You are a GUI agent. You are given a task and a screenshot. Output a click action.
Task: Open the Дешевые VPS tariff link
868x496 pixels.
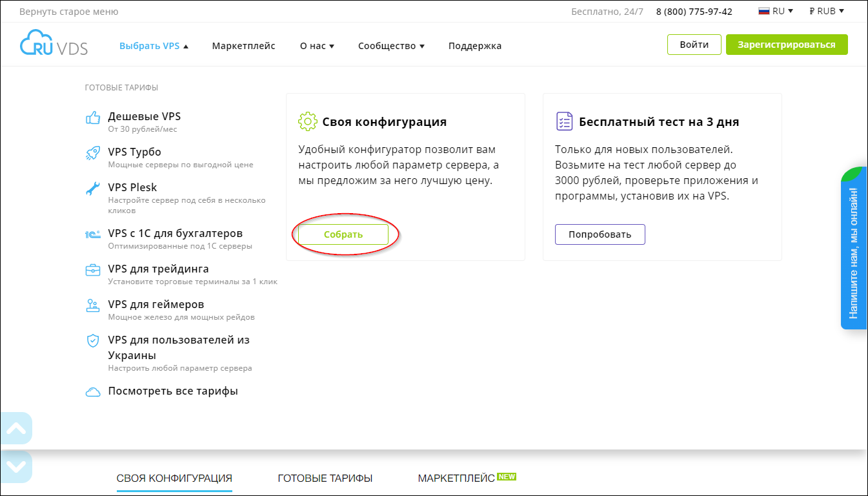click(x=145, y=117)
